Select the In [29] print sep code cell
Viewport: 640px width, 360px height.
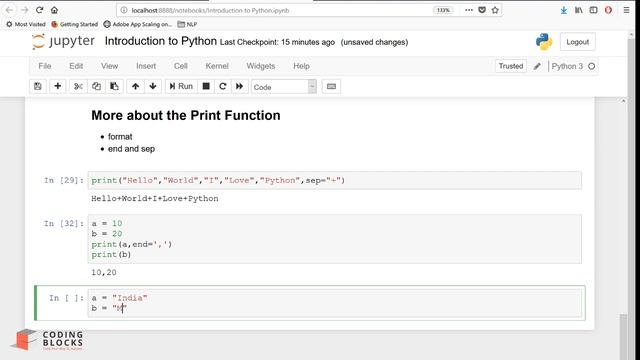335,180
